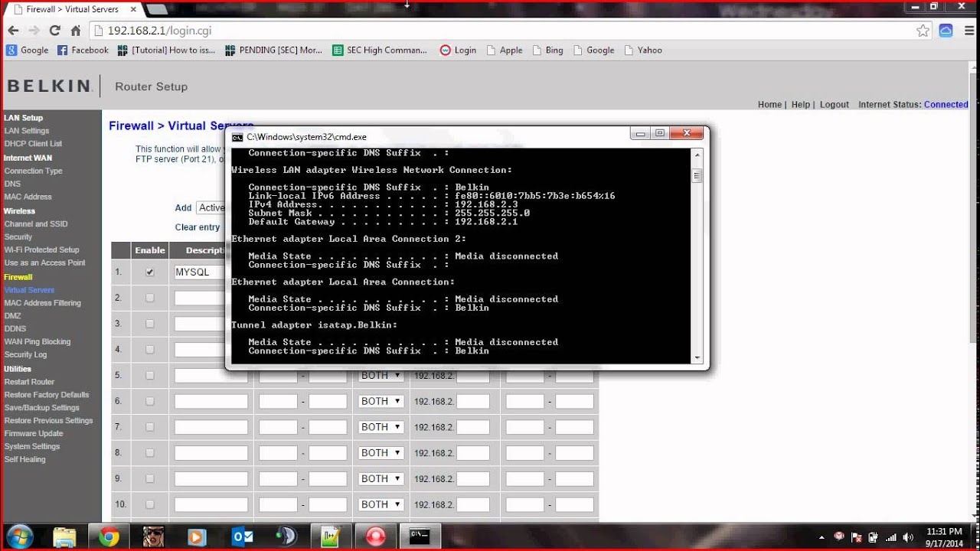
Task: Bookmark this page with the star icon
Action: pos(923,31)
